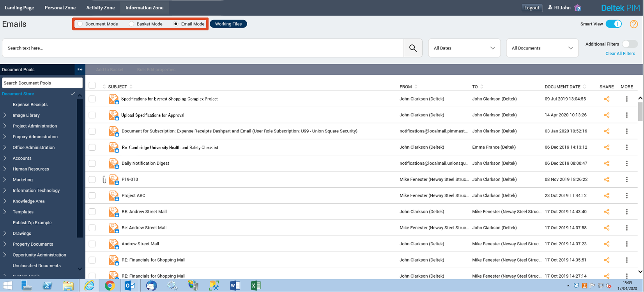This screenshot has height=292, width=644.
Task: Expand the Human Resources pool
Action: point(5,169)
